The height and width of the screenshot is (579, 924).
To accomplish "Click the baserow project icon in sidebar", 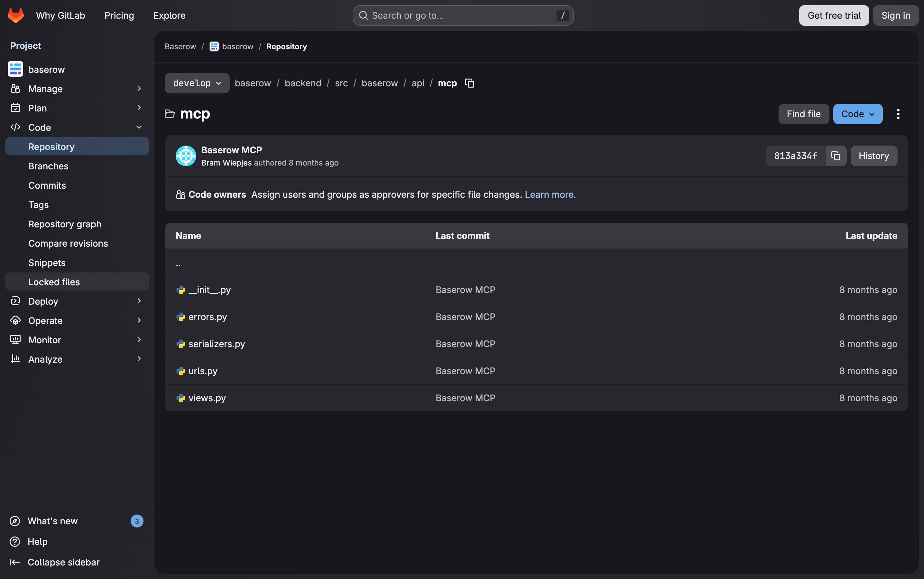I will click(15, 69).
